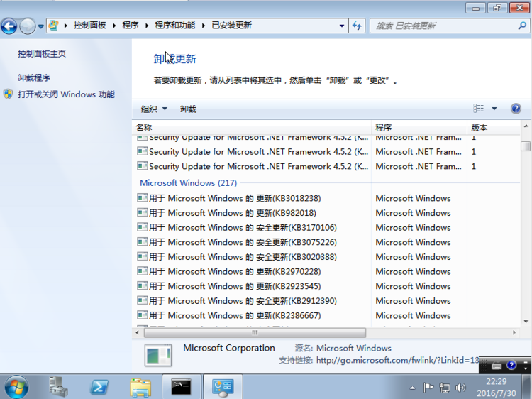
Task: Open the go.microsoft.com support link
Action: coord(397,360)
